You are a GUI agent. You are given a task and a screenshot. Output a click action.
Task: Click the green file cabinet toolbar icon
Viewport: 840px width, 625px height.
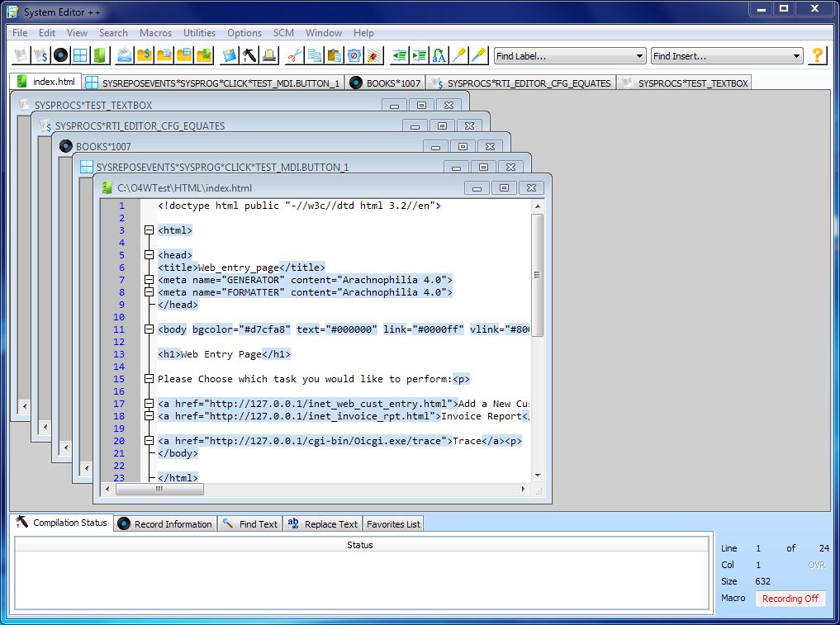[100, 55]
